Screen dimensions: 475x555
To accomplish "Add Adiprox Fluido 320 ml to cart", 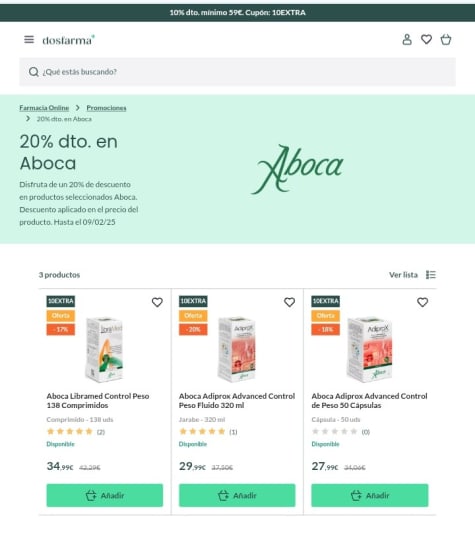I will coord(237,495).
